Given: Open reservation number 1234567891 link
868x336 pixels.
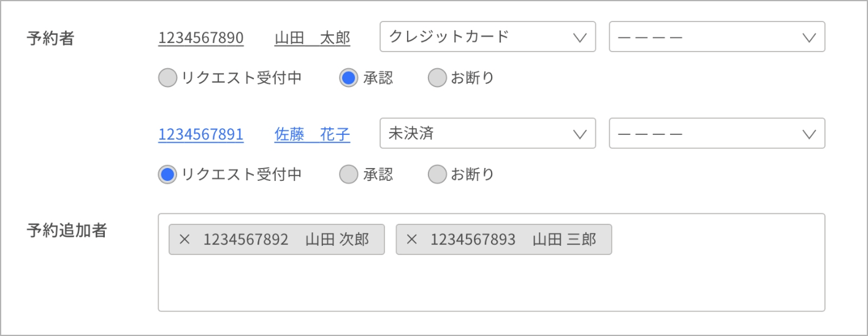Looking at the screenshot, I should pyautogui.click(x=200, y=135).
